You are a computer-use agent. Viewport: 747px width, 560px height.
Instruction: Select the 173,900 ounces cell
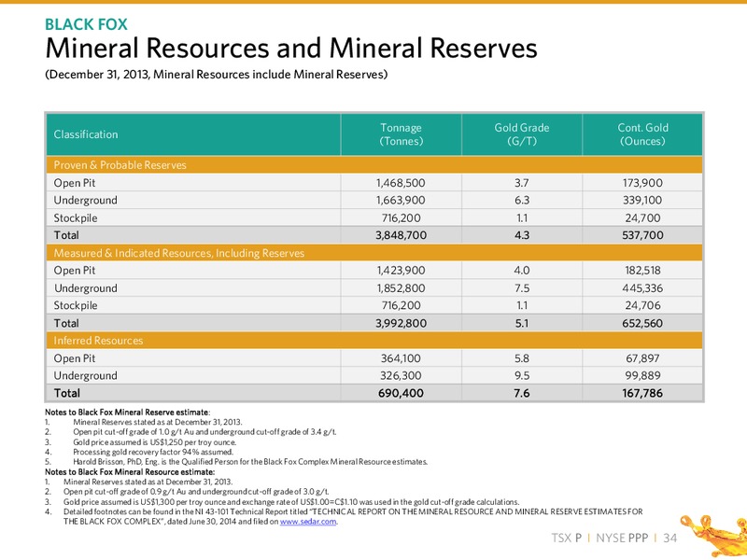coord(642,183)
